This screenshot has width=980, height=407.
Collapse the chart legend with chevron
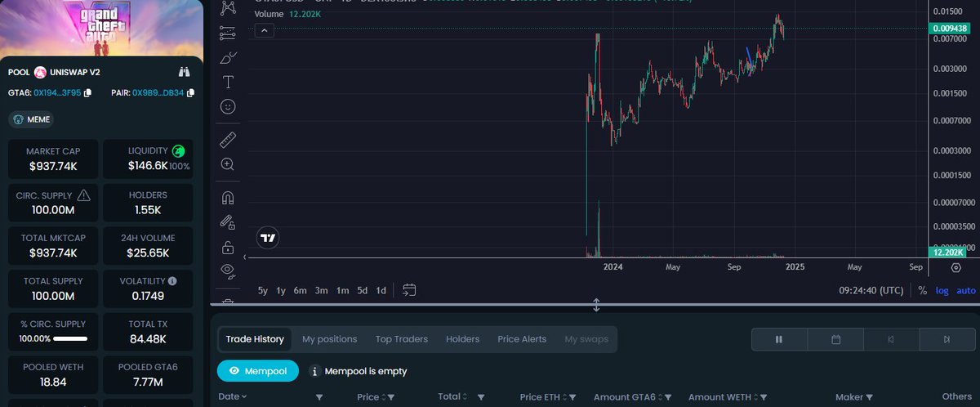(x=264, y=30)
